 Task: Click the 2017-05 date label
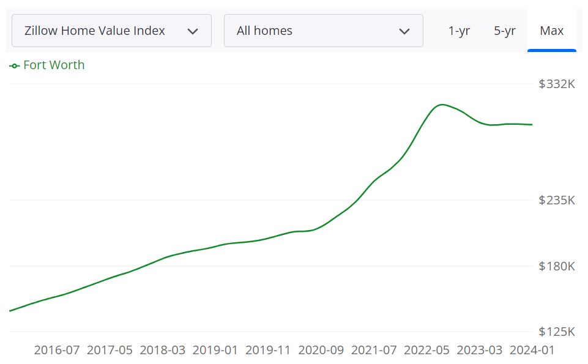[110, 350]
